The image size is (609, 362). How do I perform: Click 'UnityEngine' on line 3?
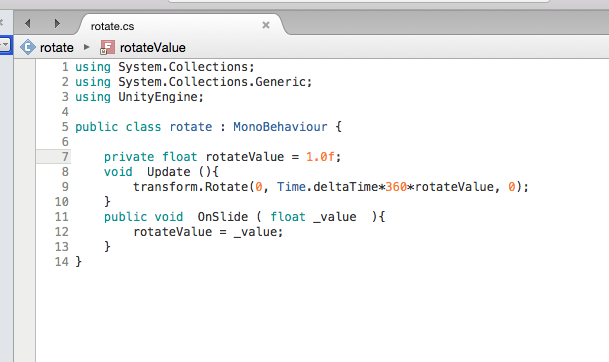158,97
